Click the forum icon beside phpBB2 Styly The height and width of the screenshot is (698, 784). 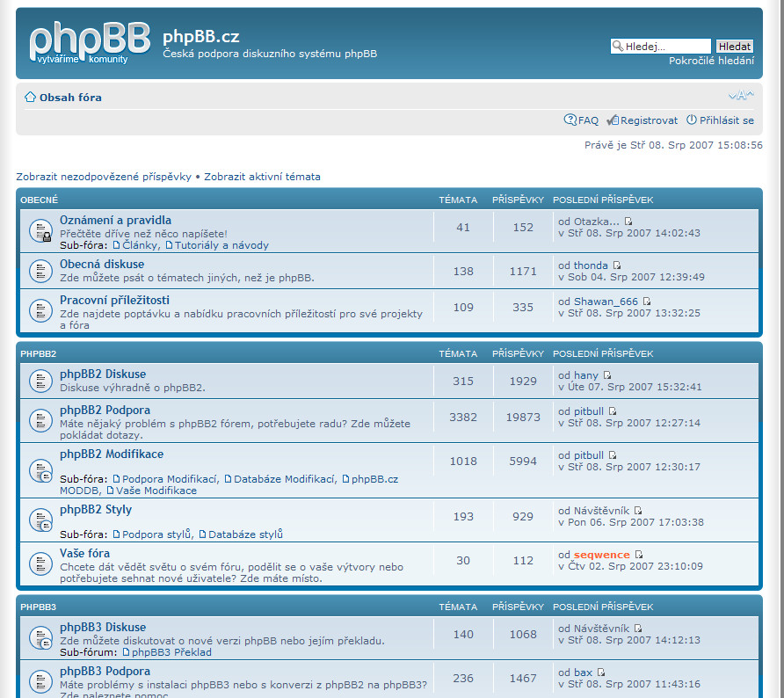(41, 520)
